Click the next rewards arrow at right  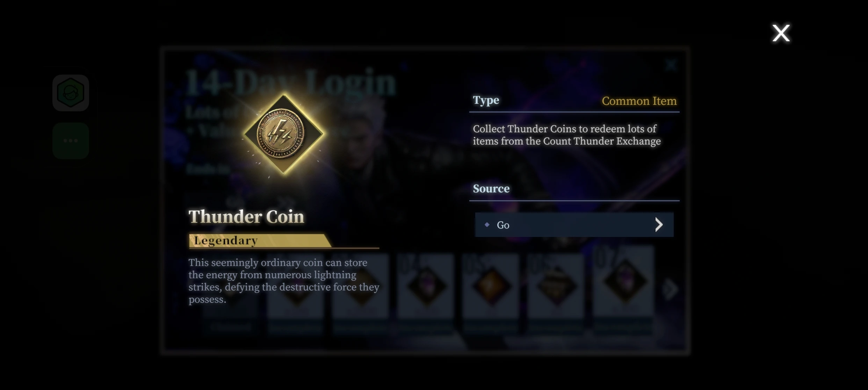coord(670,289)
